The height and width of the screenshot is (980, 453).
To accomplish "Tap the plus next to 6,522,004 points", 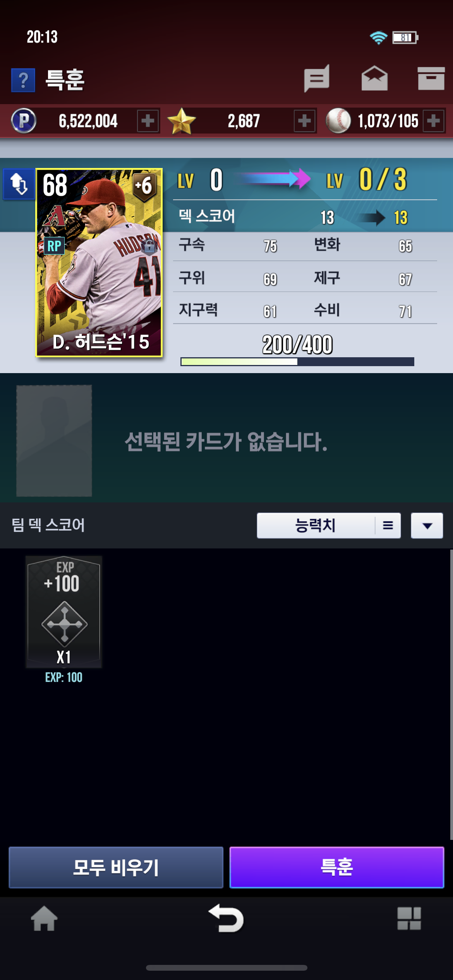I will click(148, 121).
